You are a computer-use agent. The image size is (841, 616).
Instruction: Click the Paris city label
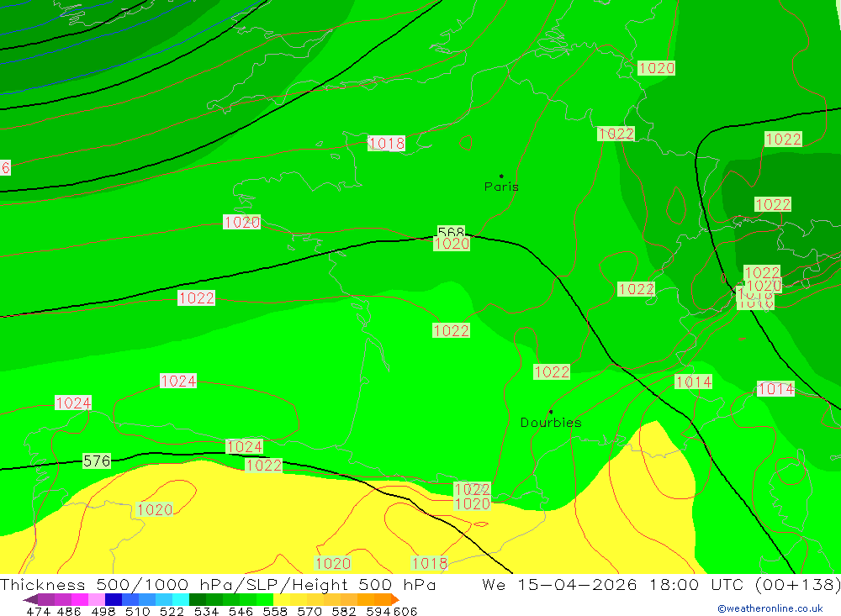click(501, 187)
